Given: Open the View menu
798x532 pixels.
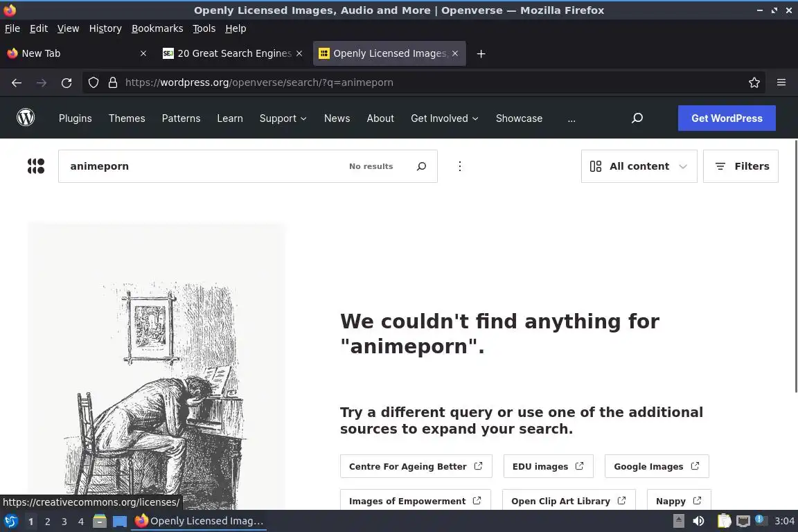Looking at the screenshot, I should [68, 28].
